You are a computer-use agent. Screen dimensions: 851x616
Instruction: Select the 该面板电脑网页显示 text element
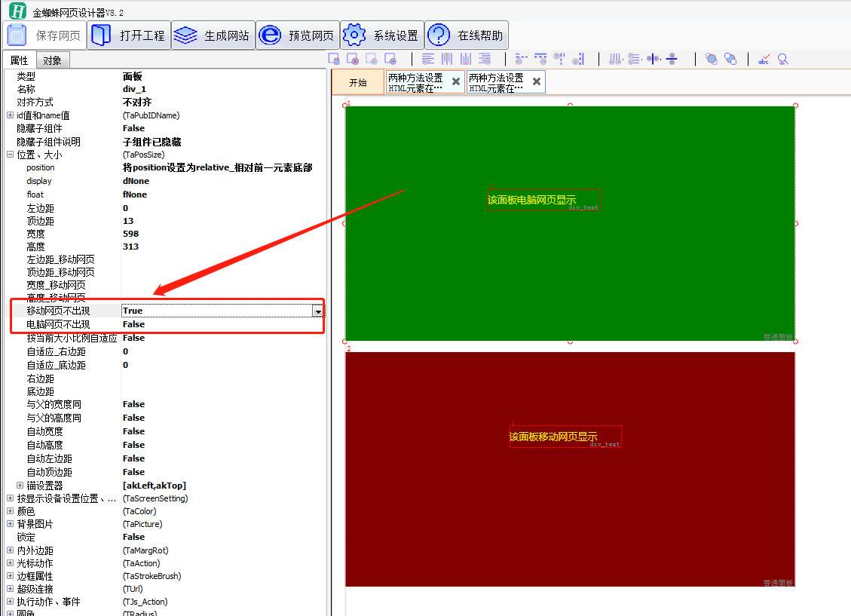pyautogui.click(x=543, y=201)
